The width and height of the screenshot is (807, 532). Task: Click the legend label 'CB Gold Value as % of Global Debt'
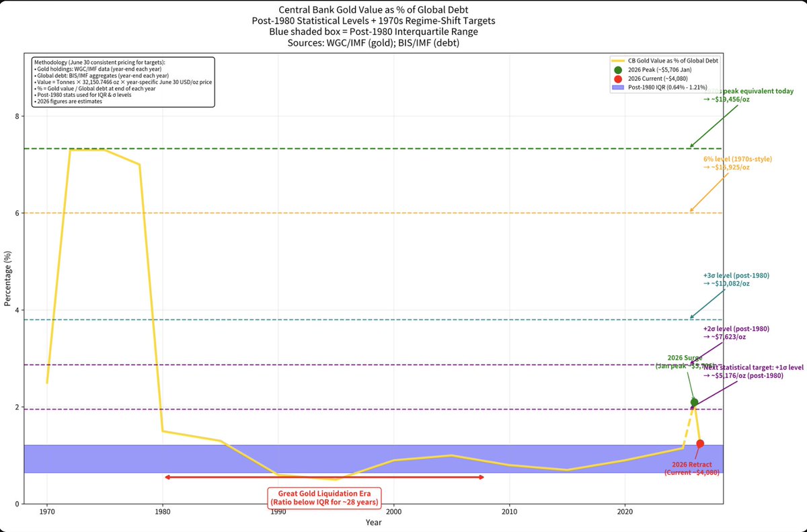pos(674,63)
